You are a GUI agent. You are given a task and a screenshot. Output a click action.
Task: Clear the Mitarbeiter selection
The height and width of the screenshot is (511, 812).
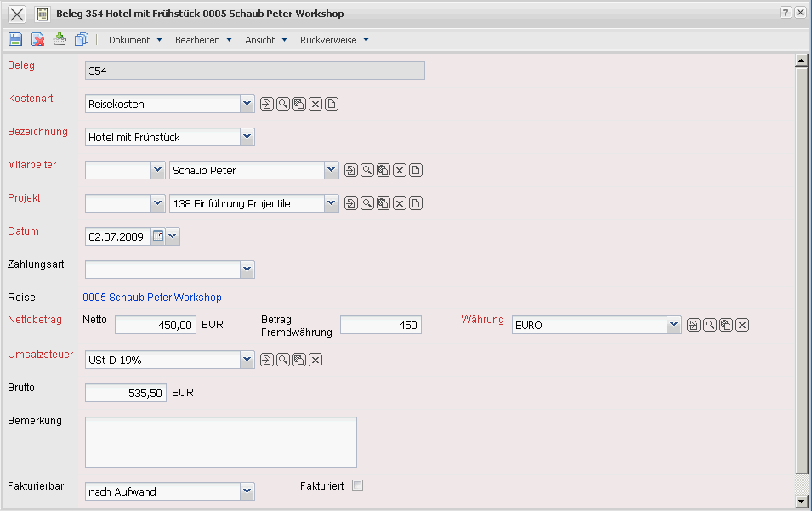400,170
